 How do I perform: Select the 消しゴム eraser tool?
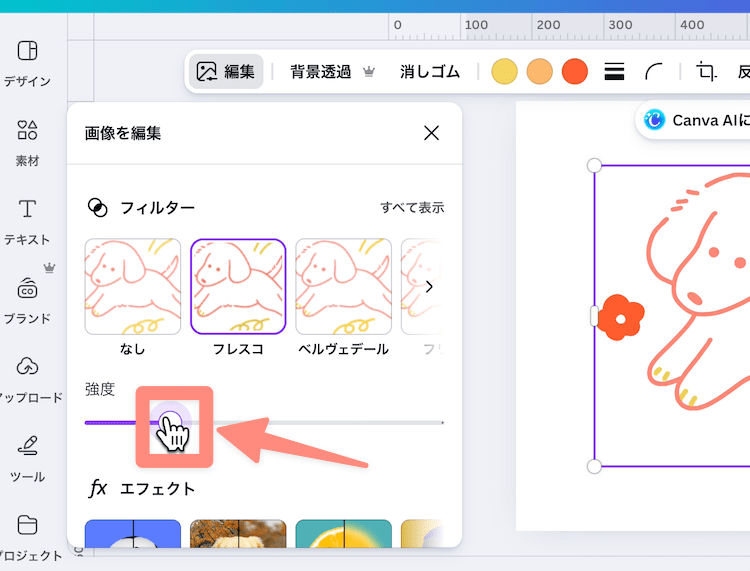(x=430, y=72)
